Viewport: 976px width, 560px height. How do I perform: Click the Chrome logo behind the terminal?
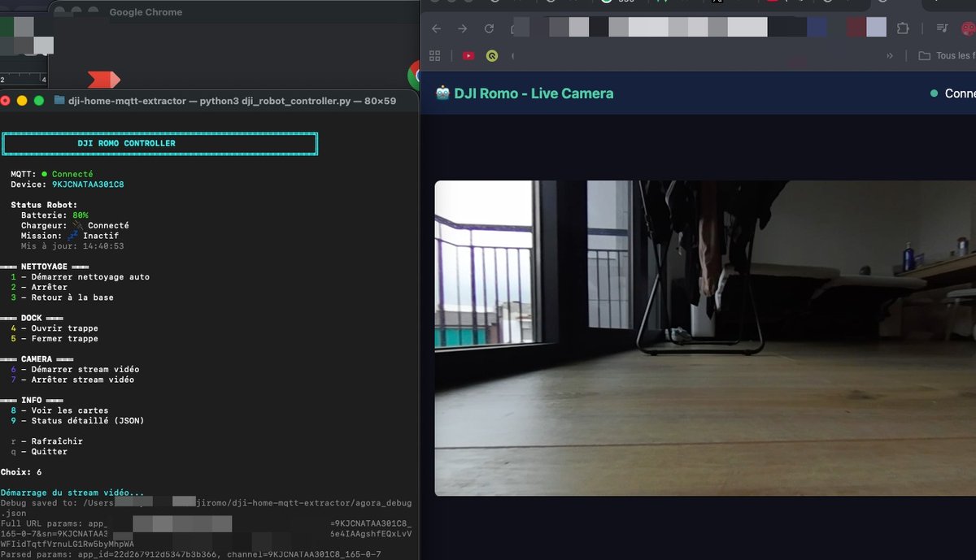click(x=413, y=75)
